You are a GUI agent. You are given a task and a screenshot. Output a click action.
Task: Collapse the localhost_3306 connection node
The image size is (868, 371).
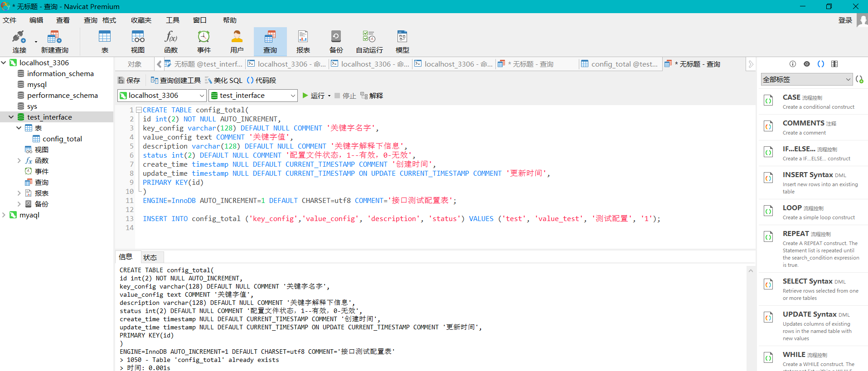4,63
